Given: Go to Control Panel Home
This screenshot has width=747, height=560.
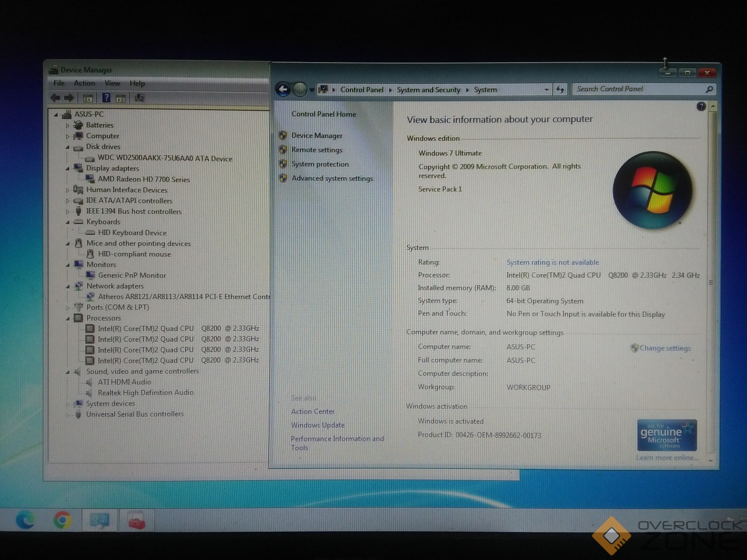Looking at the screenshot, I should tap(324, 114).
